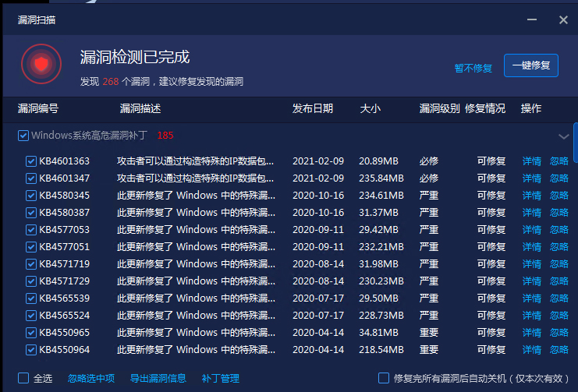
Task: Untick KB4571729 checkbox
Action: click(x=31, y=281)
